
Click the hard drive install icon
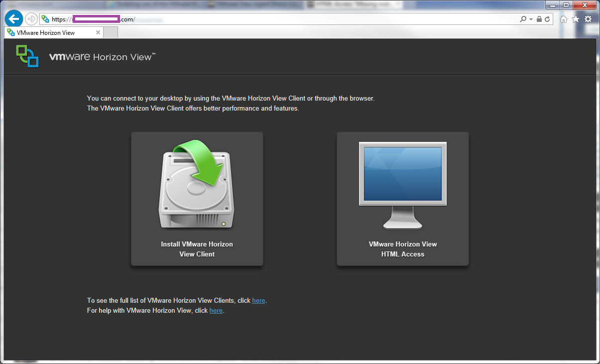pyautogui.click(x=197, y=185)
